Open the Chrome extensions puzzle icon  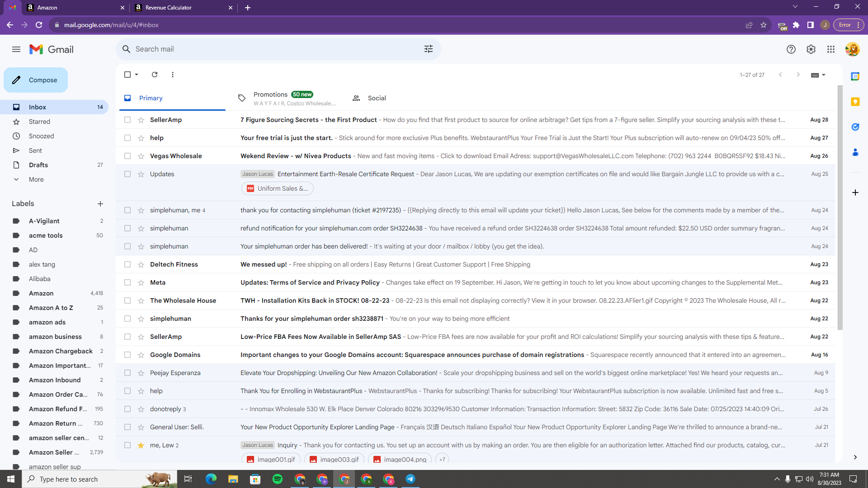click(x=796, y=25)
